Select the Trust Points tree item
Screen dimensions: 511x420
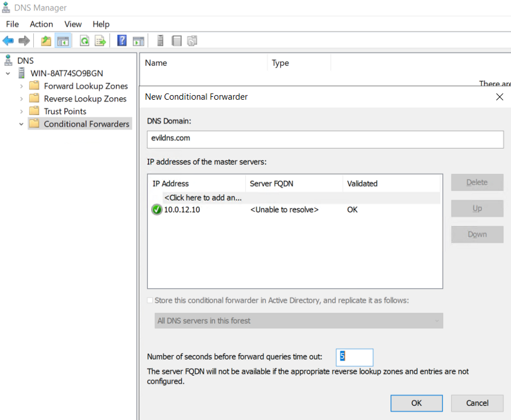tap(65, 111)
